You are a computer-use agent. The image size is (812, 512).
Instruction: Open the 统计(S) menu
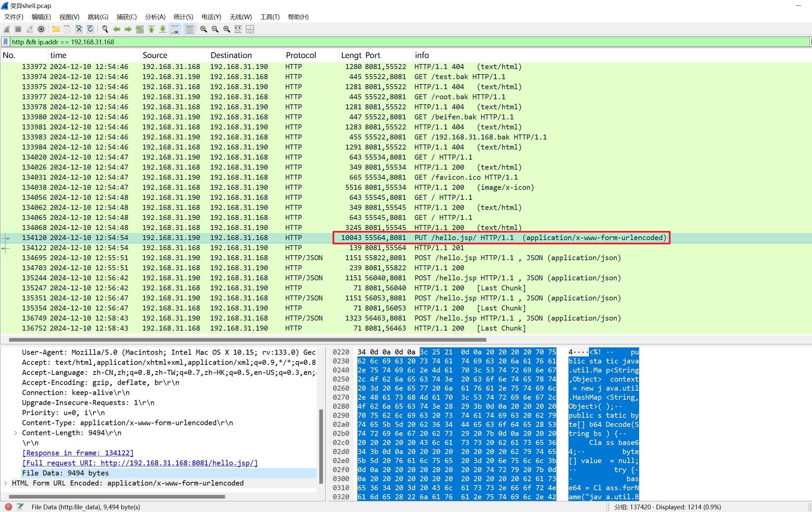click(x=183, y=17)
